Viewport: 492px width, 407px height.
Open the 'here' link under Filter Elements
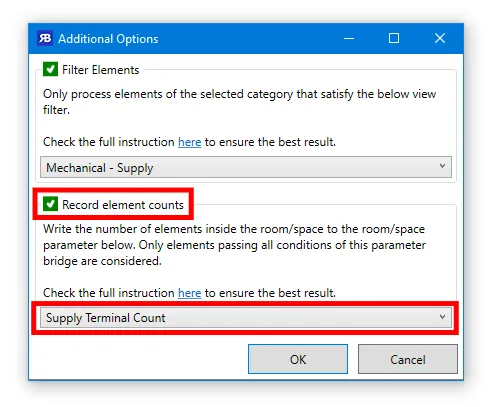click(189, 142)
